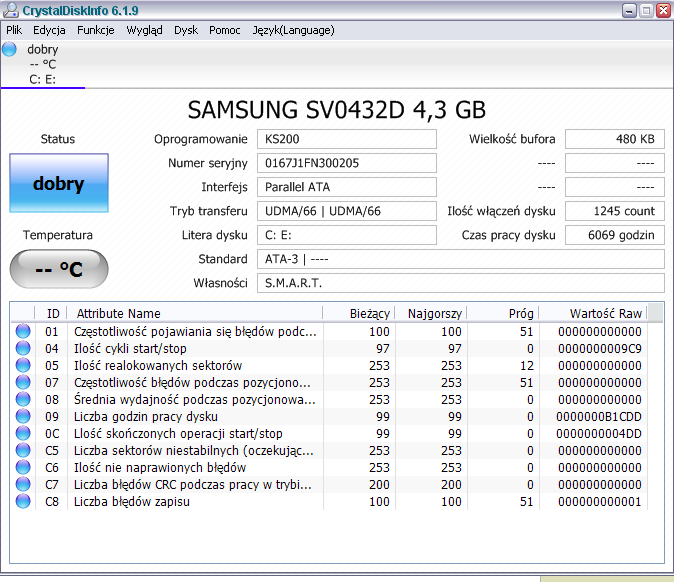Select the 'dobry' disk tab for C: E:
The width and height of the screenshot is (674, 582).
pos(43,64)
